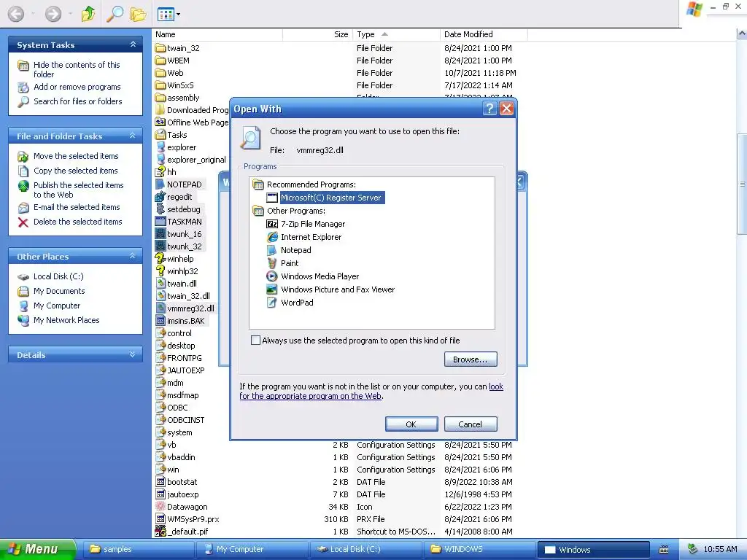Open the Search magnifier toolbar icon
The width and height of the screenshot is (747, 560).
point(115,14)
